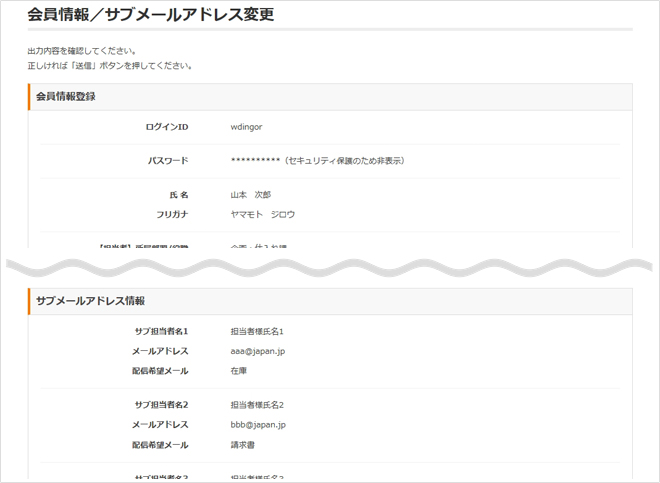Select the 会員情報登録 section header
Viewport: 660px width, 483px height.
66,97
